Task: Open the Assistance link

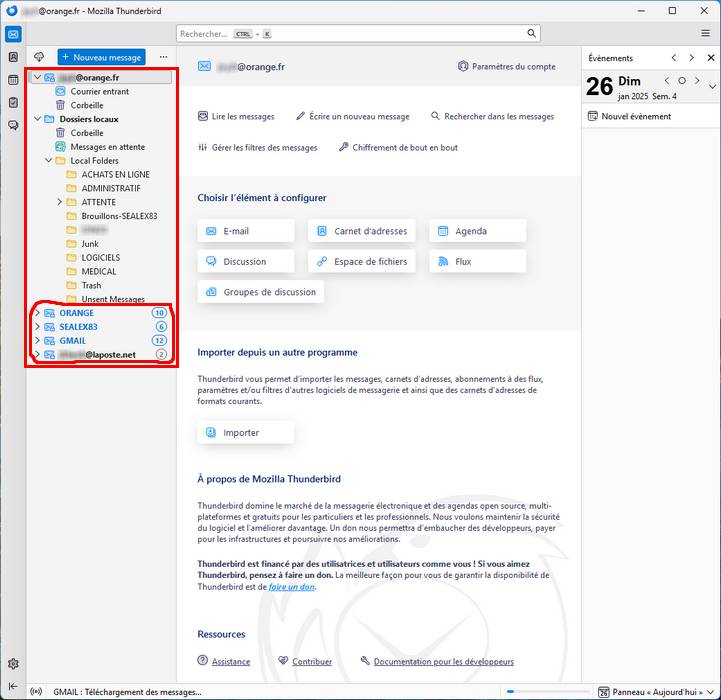Action: [231, 661]
